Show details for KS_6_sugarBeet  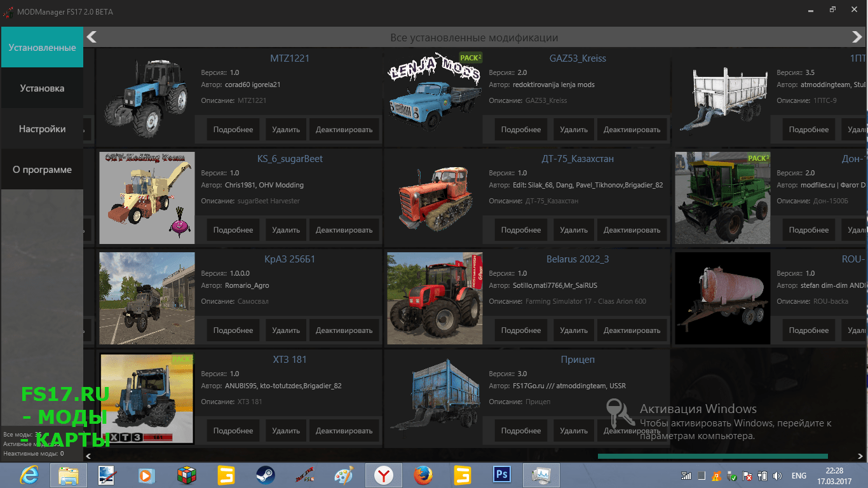pyautogui.click(x=233, y=230)
